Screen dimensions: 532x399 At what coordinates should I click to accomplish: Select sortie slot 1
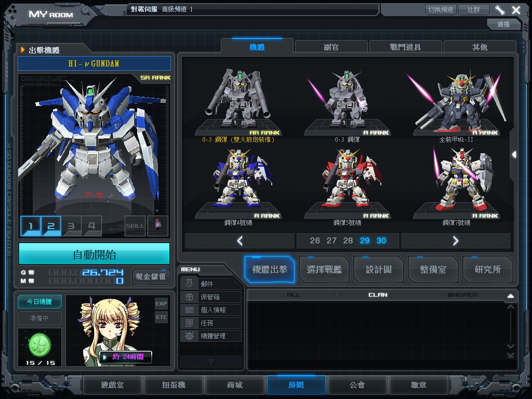31,226
